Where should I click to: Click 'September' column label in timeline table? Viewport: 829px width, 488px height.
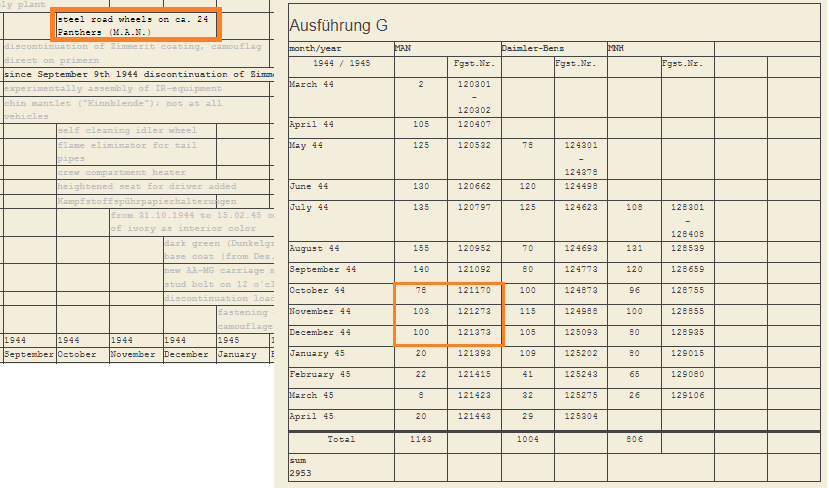click(x=29, y=355)
